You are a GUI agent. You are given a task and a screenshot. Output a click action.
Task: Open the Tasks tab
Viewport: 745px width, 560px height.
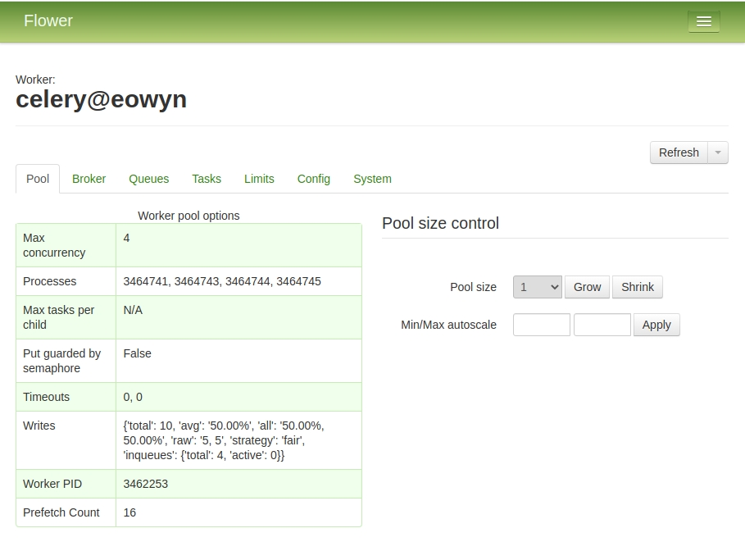pyautogui.click(x=207, y=179)
